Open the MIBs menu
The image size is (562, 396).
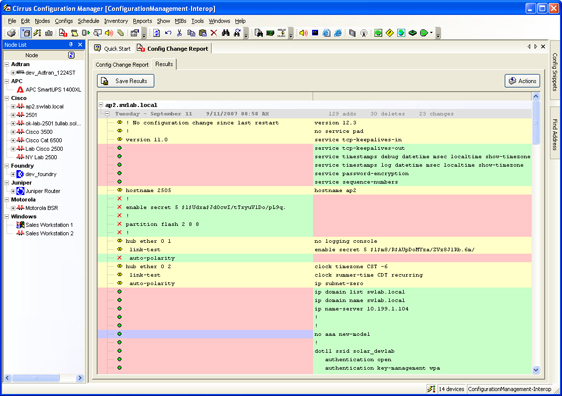coord(180,21)
